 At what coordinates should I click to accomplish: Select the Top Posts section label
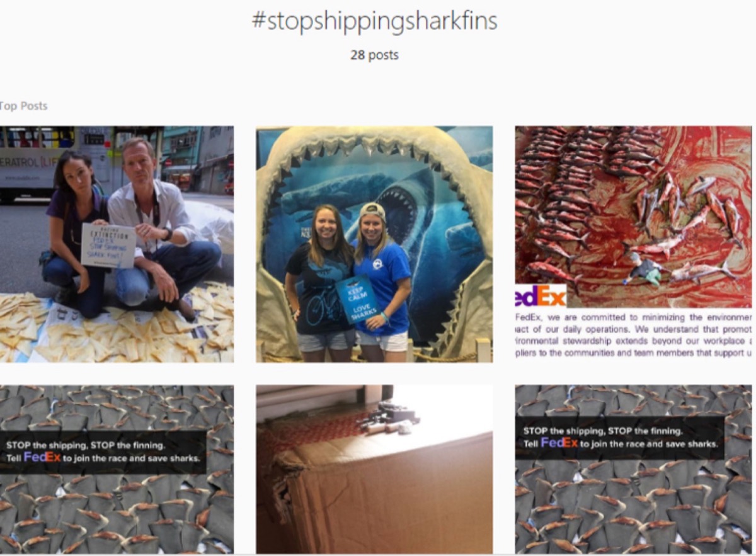23,106
